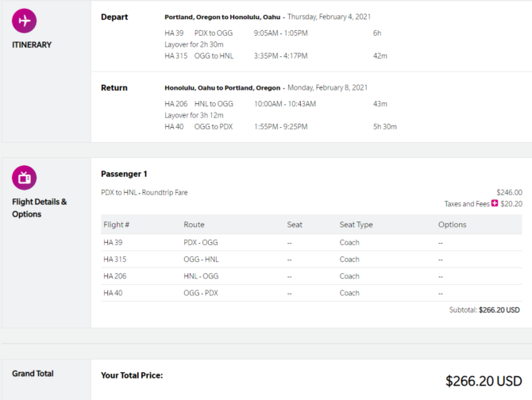This screenshot has width=532, height=400.
Task: Click the Return heading
Action: pos(114,88)
